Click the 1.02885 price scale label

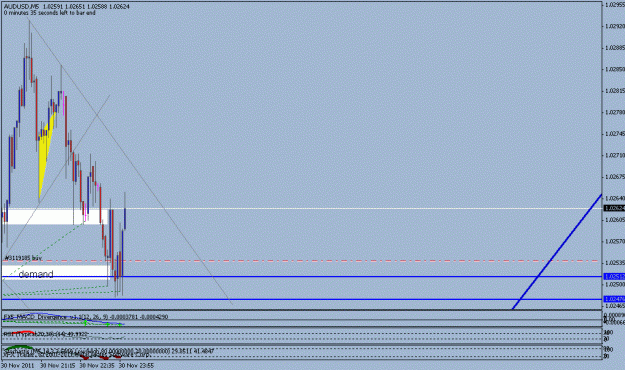click(x=615, y=48)
